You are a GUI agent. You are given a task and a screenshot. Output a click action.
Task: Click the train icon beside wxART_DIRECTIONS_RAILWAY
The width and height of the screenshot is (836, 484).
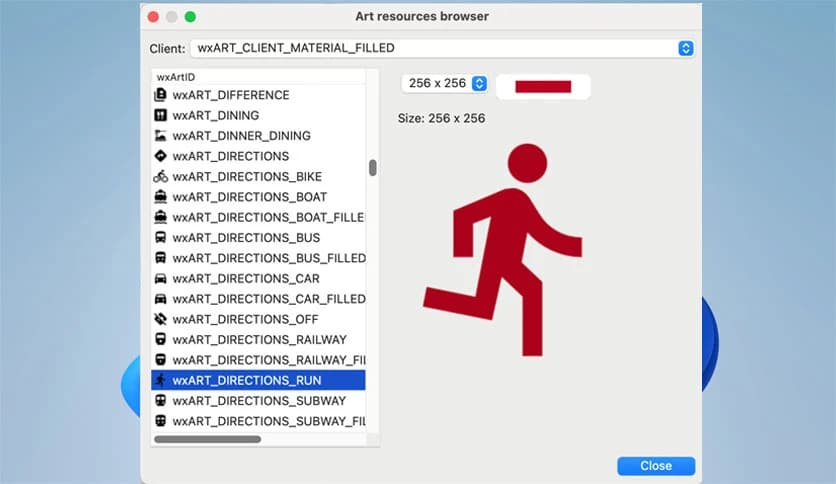[x=160, y=339]
